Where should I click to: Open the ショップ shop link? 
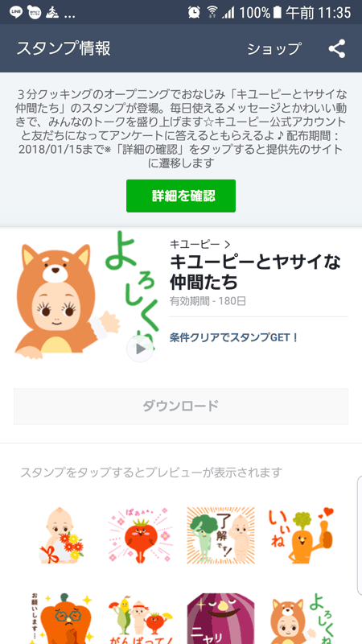(274, 49)
